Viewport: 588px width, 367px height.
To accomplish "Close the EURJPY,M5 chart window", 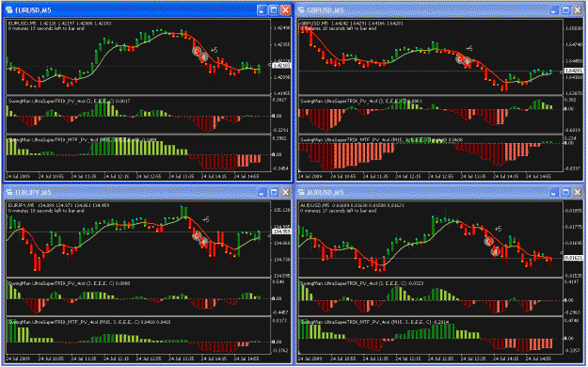I will (x=286, y=192).
